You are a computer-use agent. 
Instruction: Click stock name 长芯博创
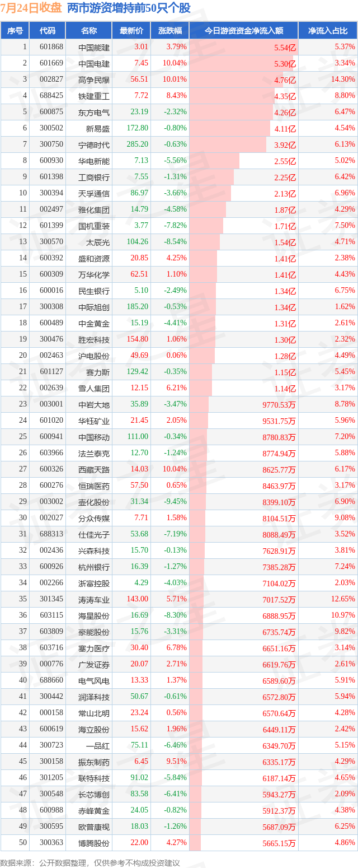point(94,794)
